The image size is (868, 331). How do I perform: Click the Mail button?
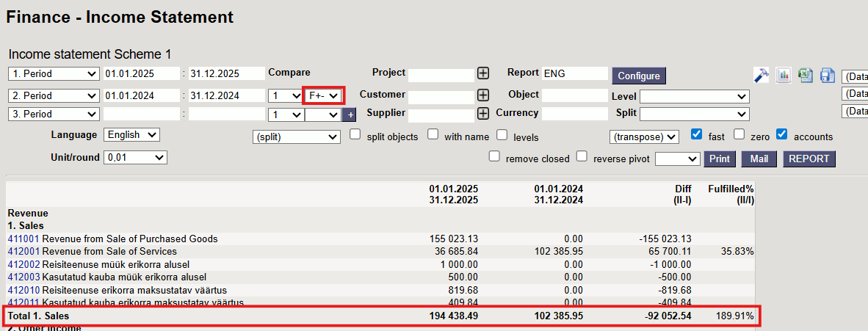759,159
